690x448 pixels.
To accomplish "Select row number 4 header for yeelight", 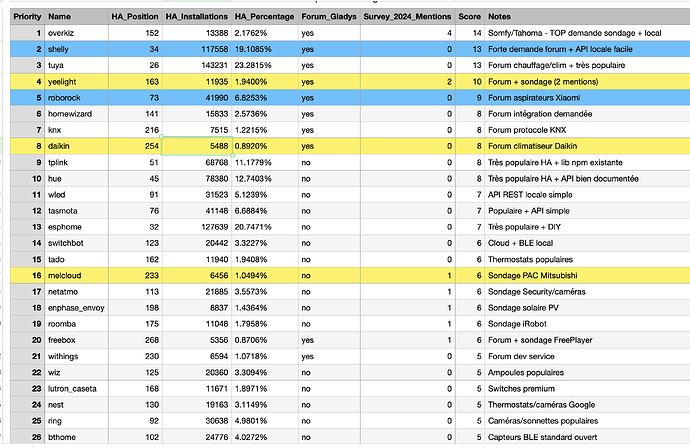I will point(22,81).
